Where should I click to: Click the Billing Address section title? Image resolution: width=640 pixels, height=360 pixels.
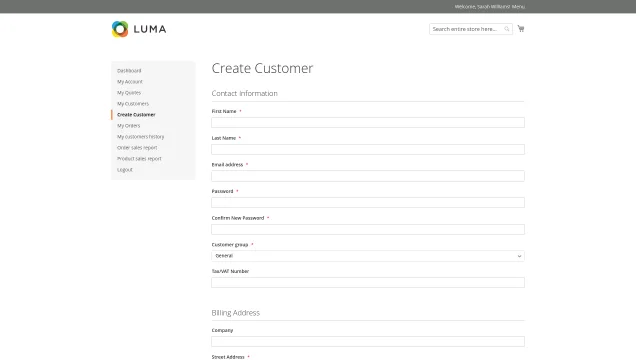tap(236, 313)
